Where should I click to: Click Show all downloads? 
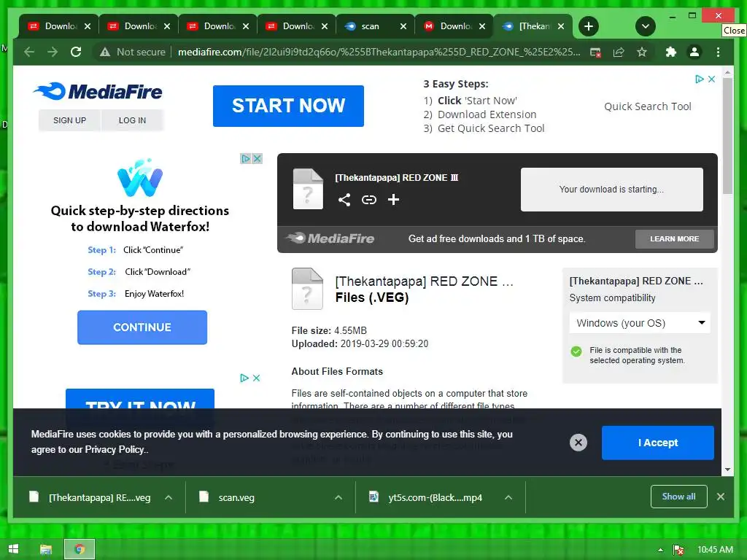pyautogui.click(x=679, y=497)
